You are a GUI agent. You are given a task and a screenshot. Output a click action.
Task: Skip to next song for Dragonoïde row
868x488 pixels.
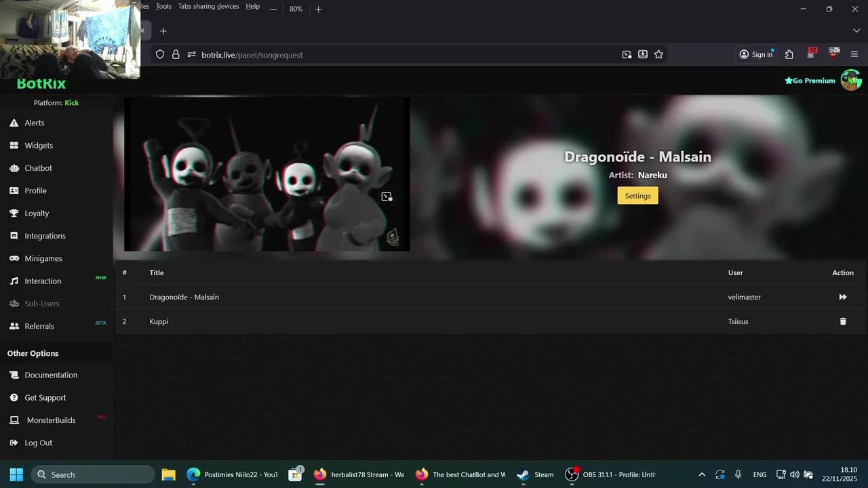pos(843,297)
